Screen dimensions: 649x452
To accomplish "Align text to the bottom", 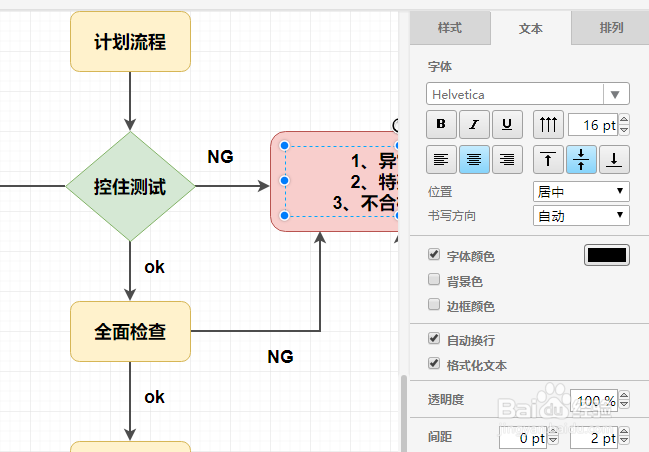I will point(614,159).
